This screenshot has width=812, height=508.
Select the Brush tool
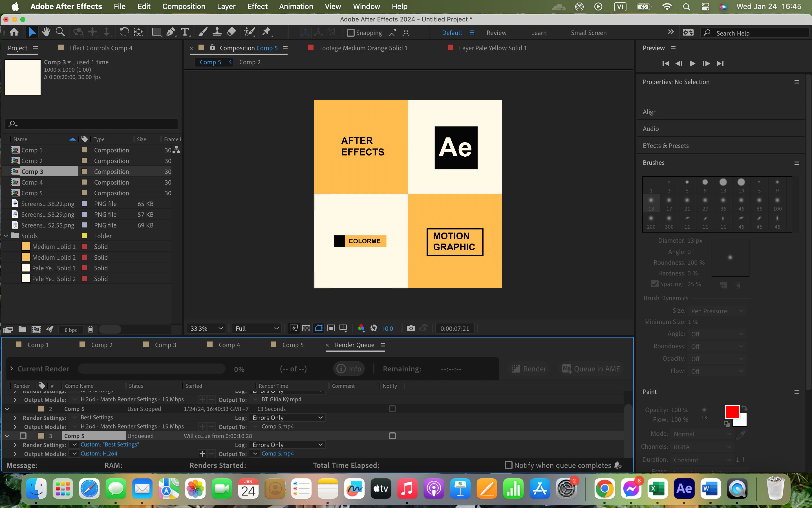pyautogui.click(x=203, y=32)
